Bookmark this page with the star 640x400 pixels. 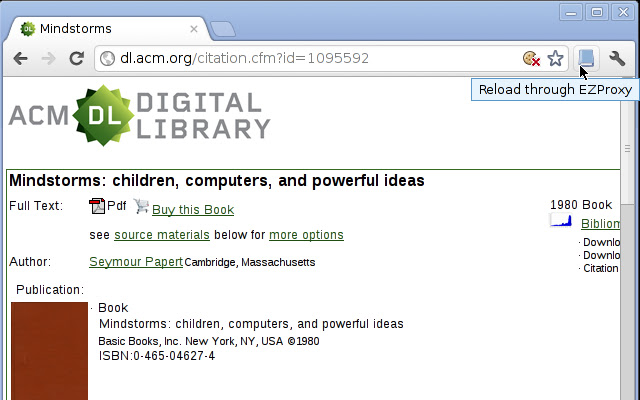click(x=555, y=58)
